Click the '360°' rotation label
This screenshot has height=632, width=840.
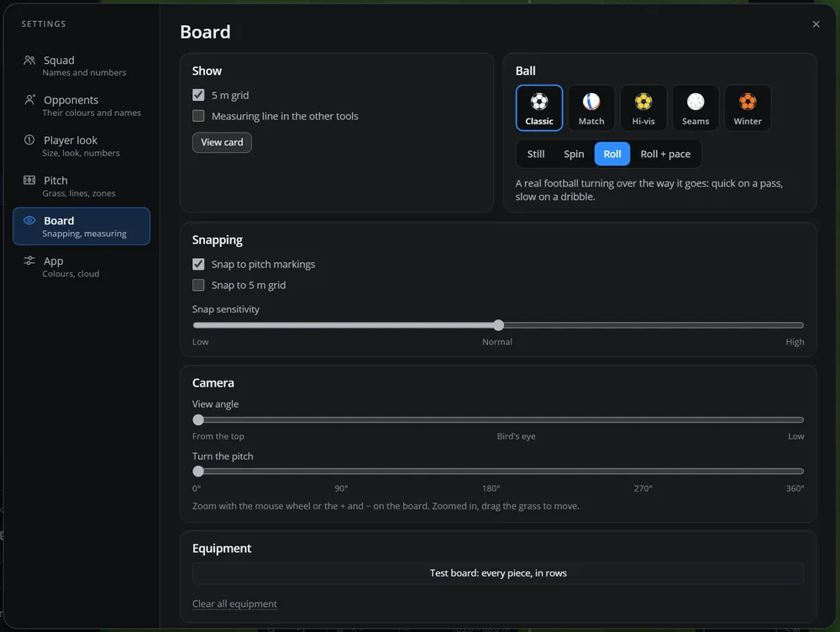(x=795, y=488)
